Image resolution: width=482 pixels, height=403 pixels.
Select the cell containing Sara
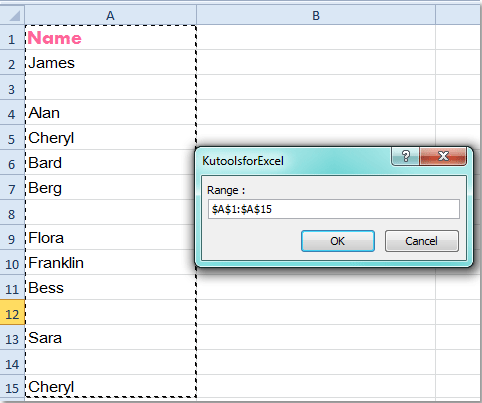[x=110, y=337]
